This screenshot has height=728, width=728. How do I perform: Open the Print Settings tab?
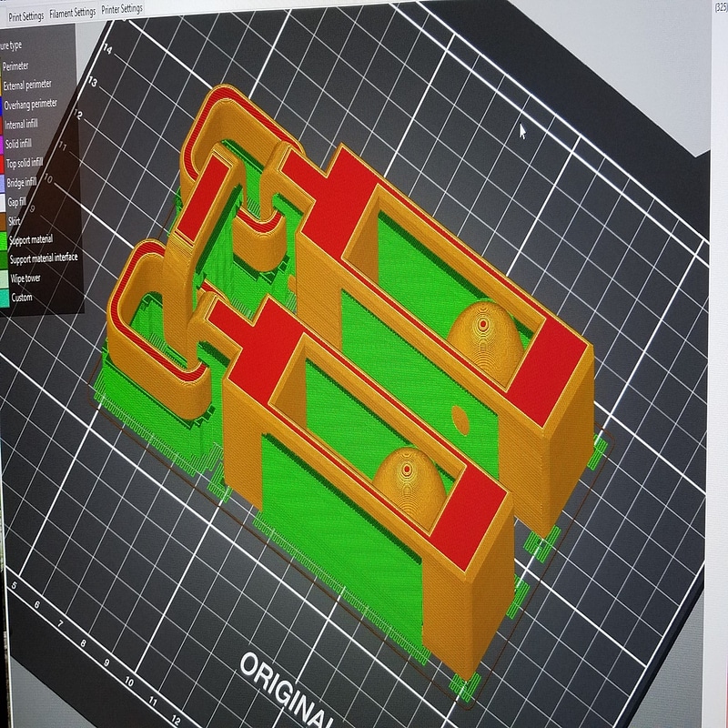[x=25, y=16]
